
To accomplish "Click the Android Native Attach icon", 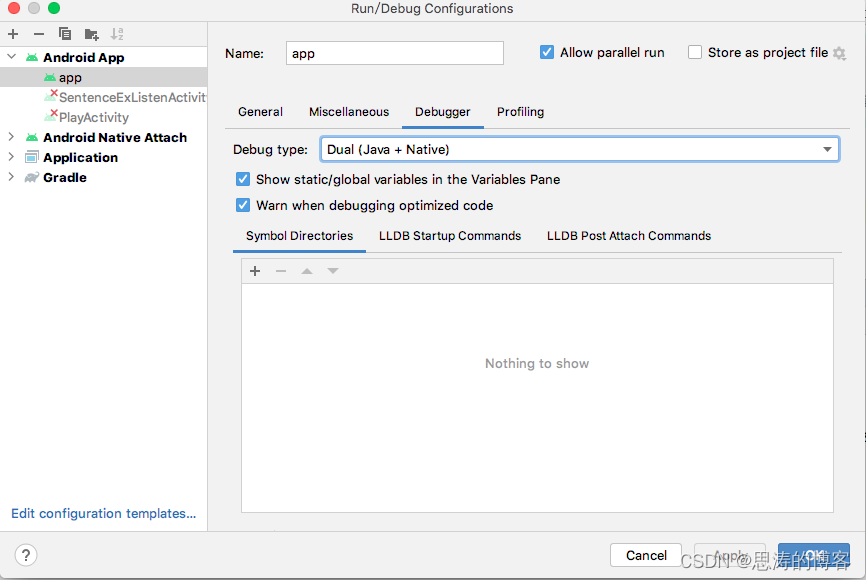I will (x=32, y=138).
